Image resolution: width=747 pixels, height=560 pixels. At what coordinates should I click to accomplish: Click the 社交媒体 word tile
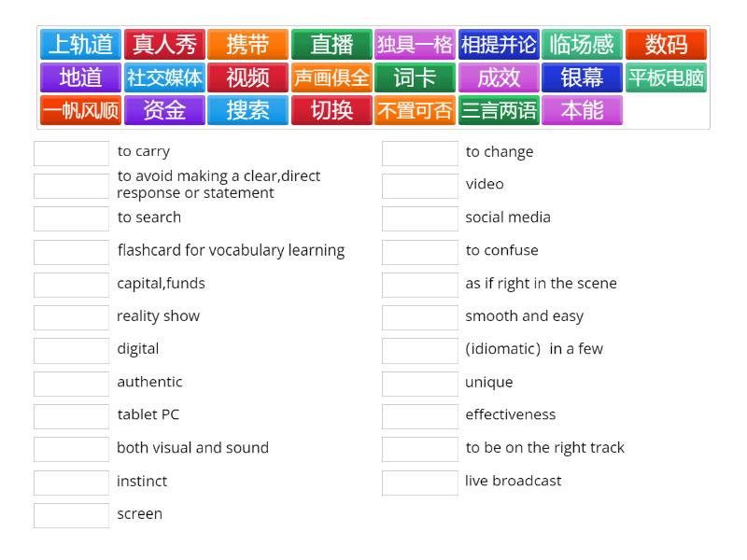pos(164,77)
